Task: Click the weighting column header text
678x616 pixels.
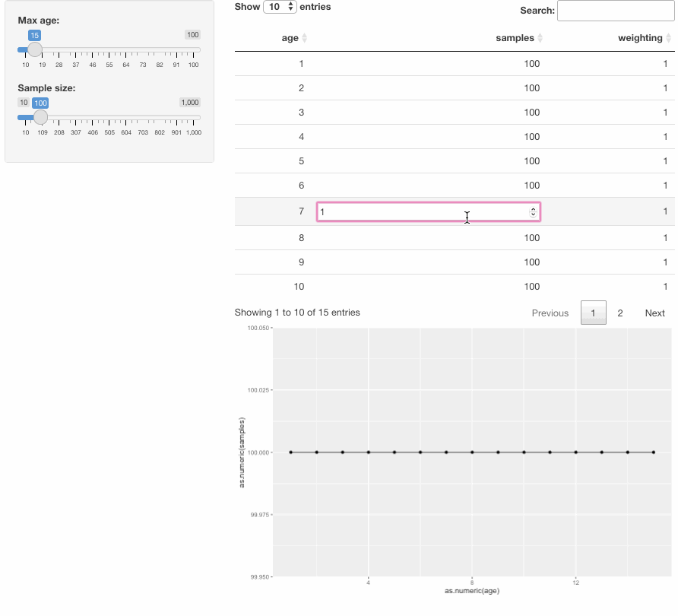Action: coord(640,38)
